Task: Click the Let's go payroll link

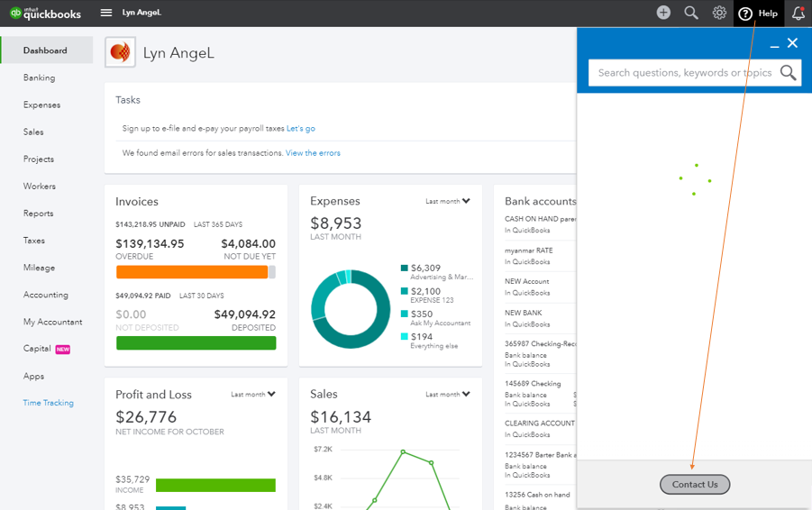Action: pyautogui.click(x=301, y=129)
